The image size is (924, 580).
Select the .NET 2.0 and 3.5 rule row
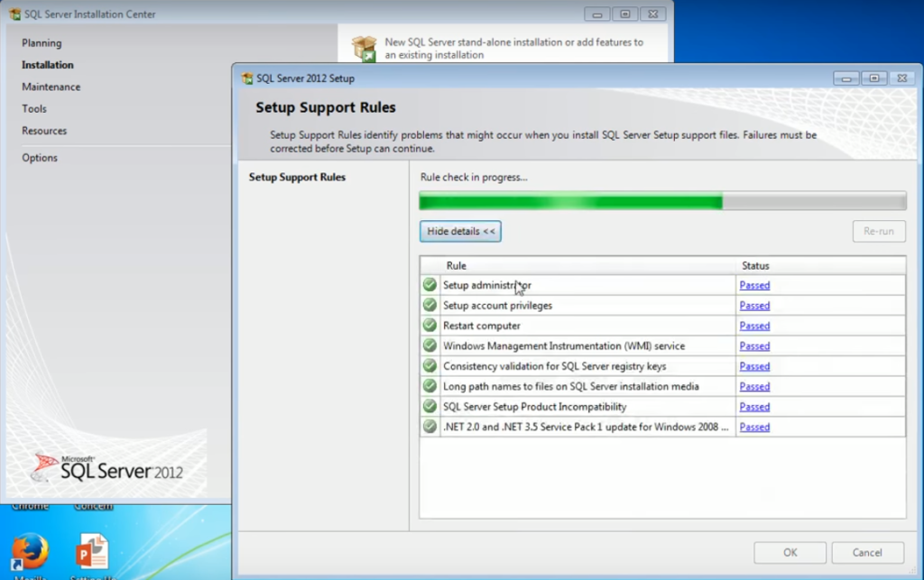click(x=587, y=426)
